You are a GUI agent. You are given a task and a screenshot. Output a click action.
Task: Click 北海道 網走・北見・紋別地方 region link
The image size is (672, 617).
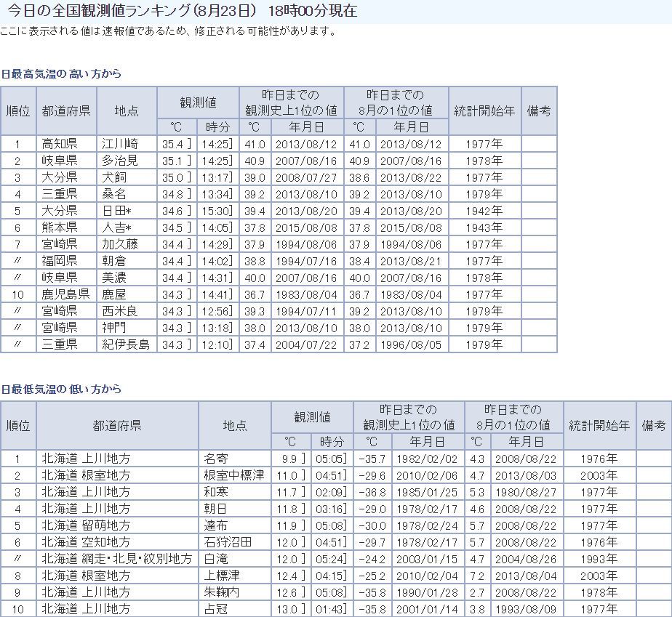point(116,559)
